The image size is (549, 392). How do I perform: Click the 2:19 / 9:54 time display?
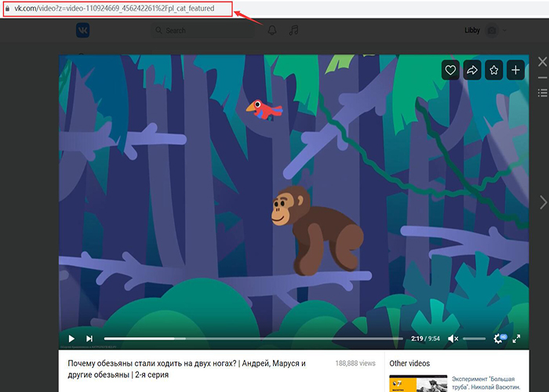(x=425, y=339)
